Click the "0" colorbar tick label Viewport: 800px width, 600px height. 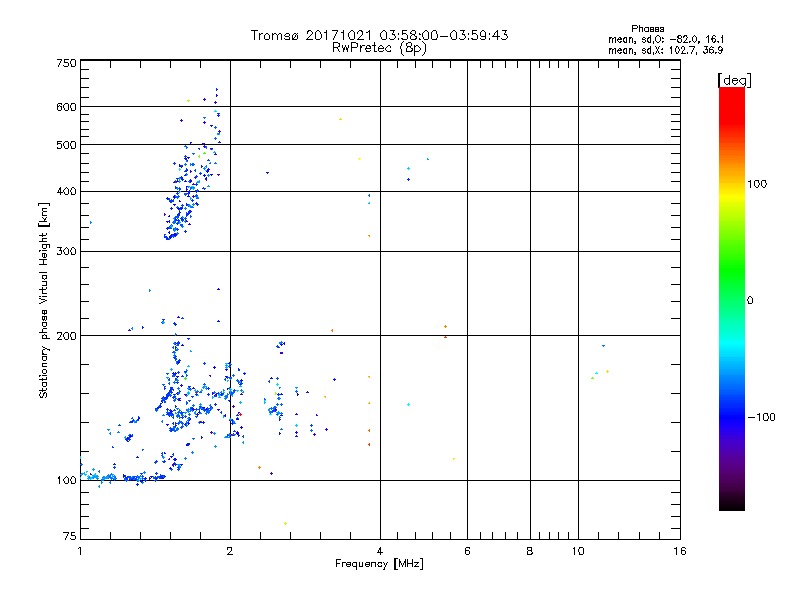[x=750, y=301]
